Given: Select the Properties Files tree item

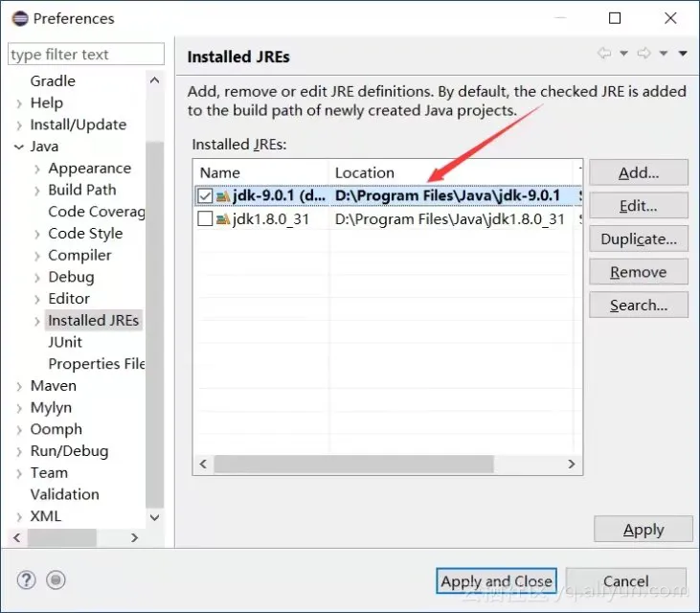Looking at the screenshot, I should coord(97,364).
